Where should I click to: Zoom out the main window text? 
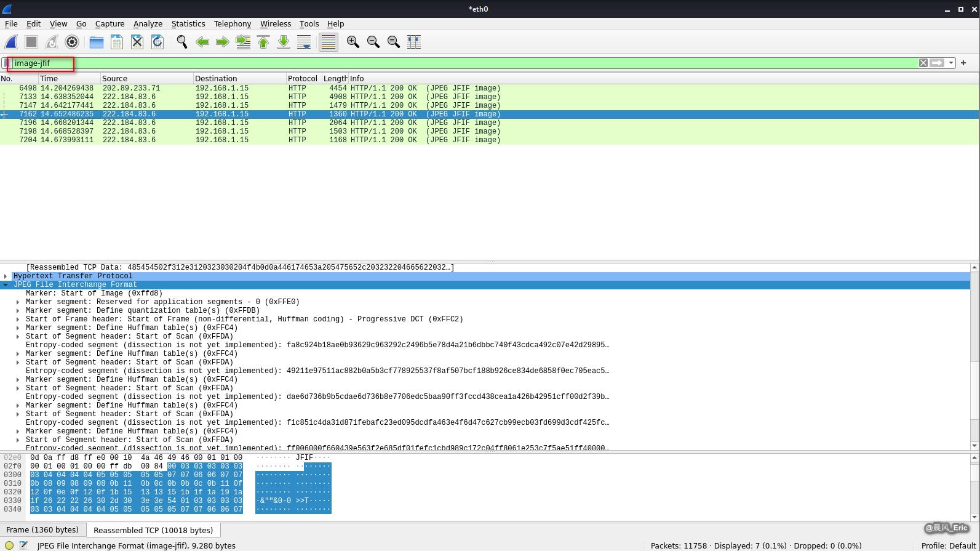click(373, 42)
